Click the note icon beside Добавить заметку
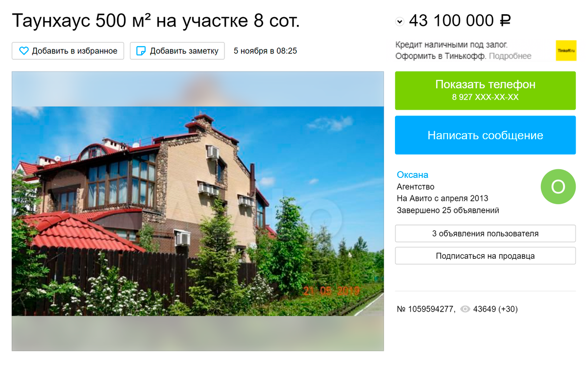This screenshot has height=370, width=588. 141,51
